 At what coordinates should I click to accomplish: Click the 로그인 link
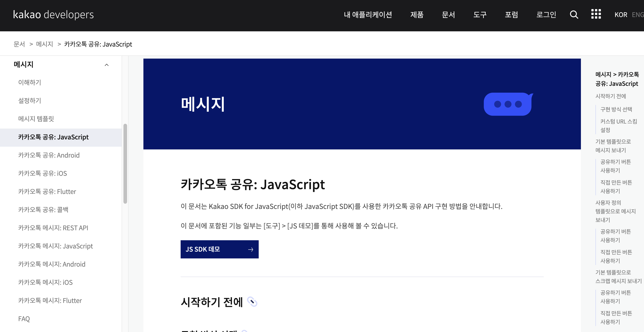[546, 15]
